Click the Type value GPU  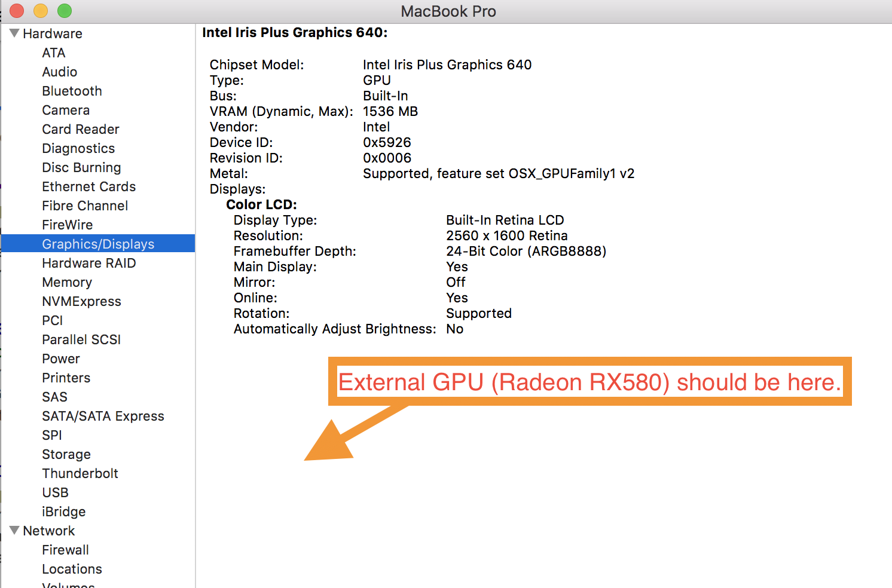click(x=377, y=80)
